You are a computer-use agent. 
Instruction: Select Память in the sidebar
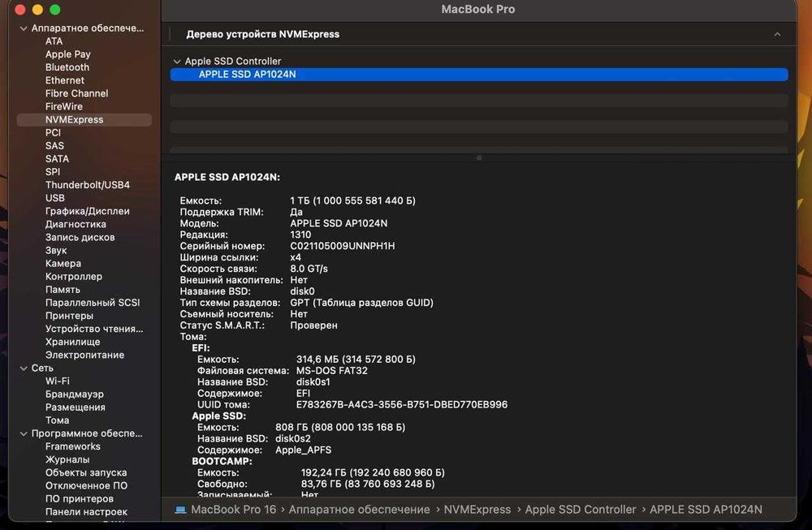tap(63, 290)
